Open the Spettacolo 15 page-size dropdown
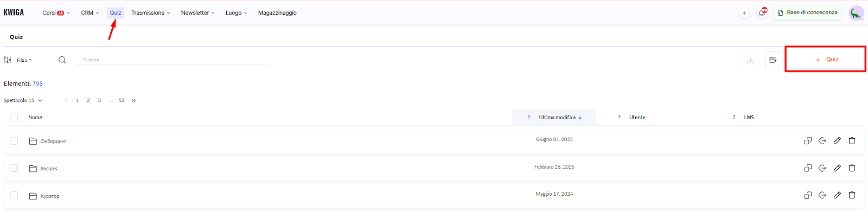This screenshot has width=868, height=213. [23, 100]
